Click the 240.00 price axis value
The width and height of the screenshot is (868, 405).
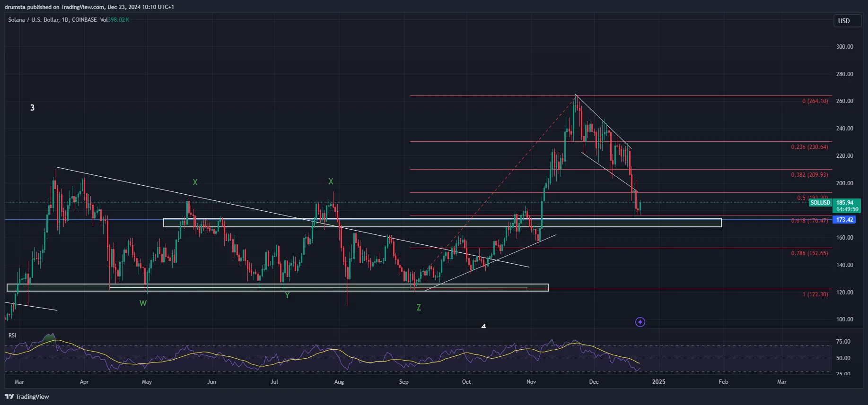[844, 129]
